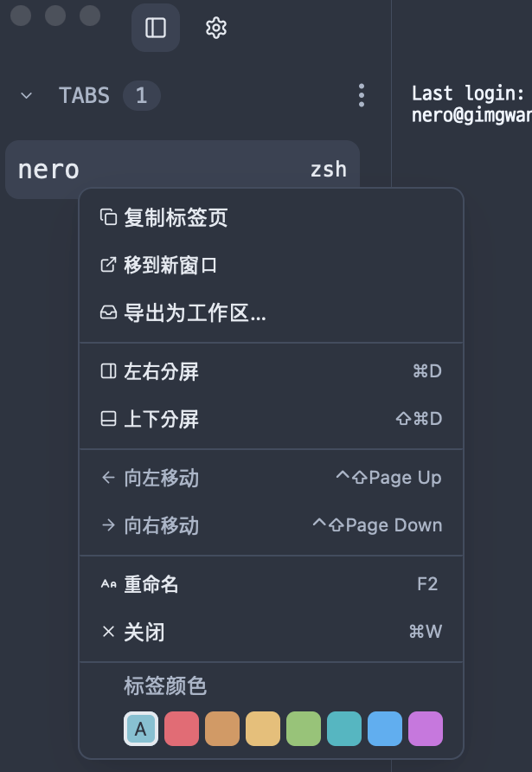This screenshot has width=532, height=772.
Task: Select the default color swatch labeled A
Action: [141, 729]
